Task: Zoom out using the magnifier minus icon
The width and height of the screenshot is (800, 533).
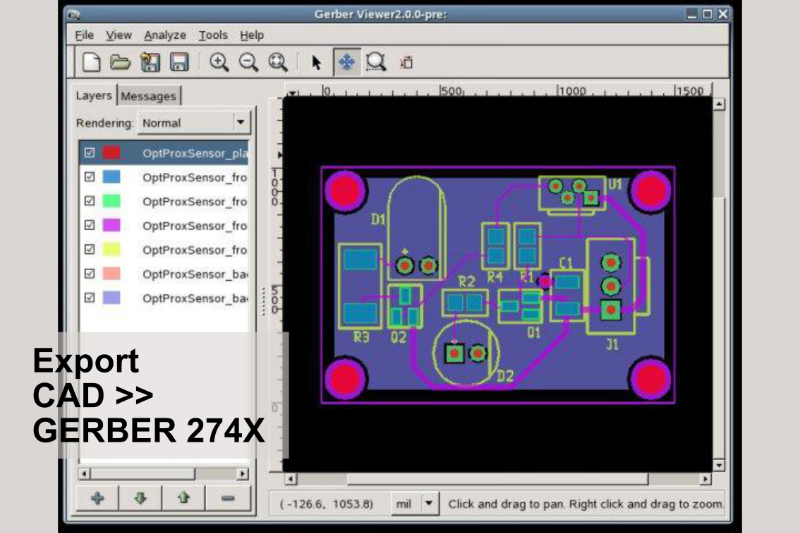Action: (248, 62)
